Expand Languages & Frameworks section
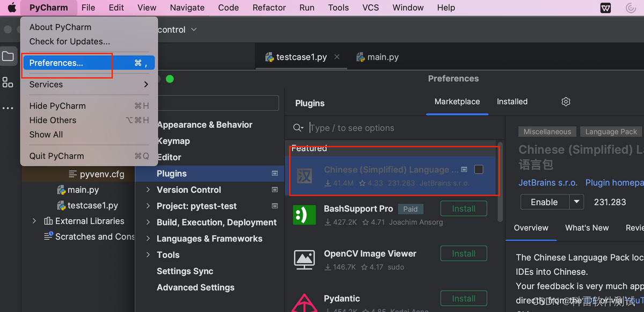 coord(148,238)
